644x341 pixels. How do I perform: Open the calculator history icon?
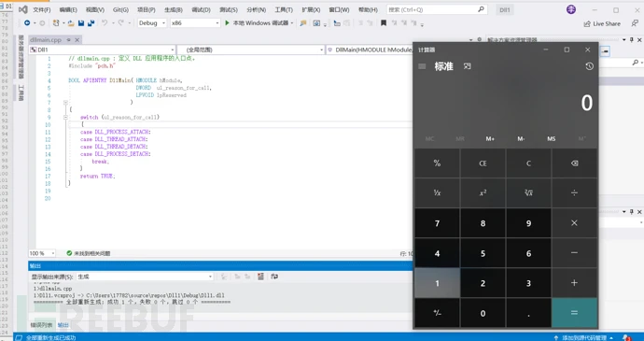pyautogui.click(x=589, y=66)
